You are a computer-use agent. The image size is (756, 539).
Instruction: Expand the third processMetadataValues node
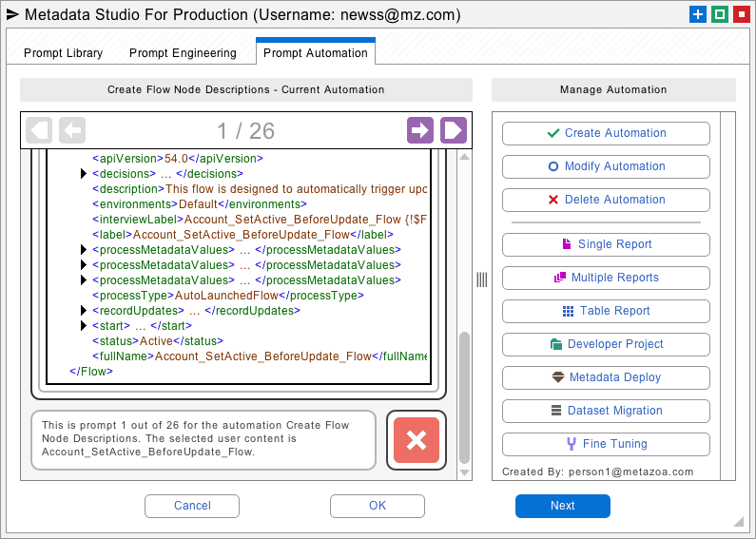pyautogui.click(x=84, y=280)
